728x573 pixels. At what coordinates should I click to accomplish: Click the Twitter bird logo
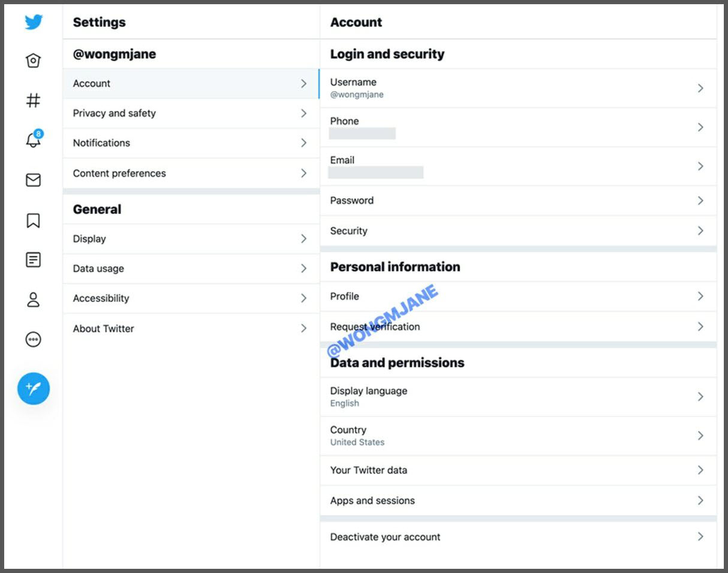(x=34, y=22)
